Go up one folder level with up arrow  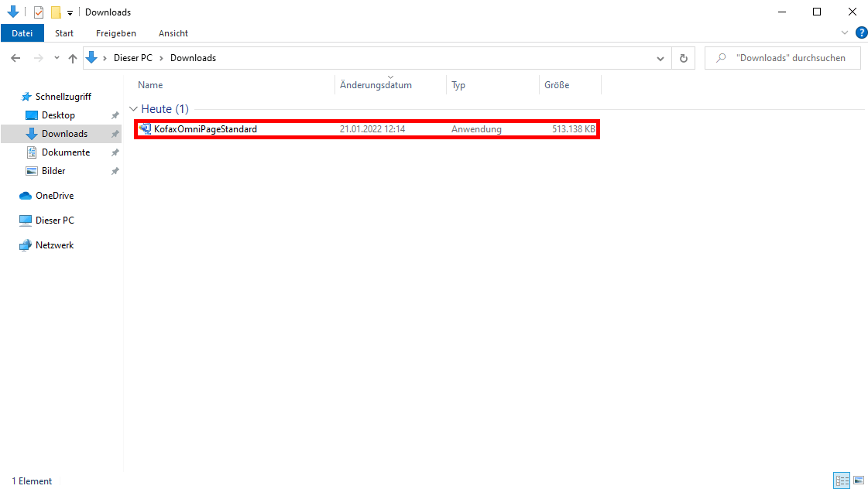(73, 58)
